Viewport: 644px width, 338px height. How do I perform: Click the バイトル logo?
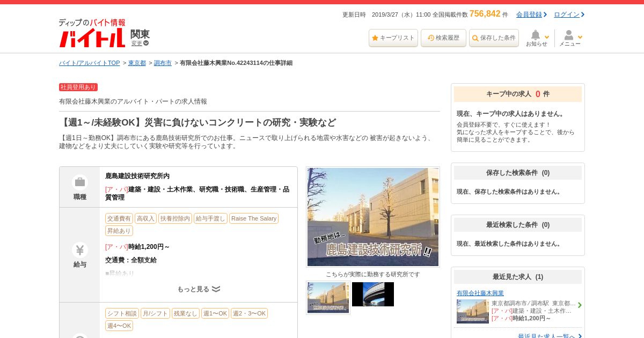92,33
